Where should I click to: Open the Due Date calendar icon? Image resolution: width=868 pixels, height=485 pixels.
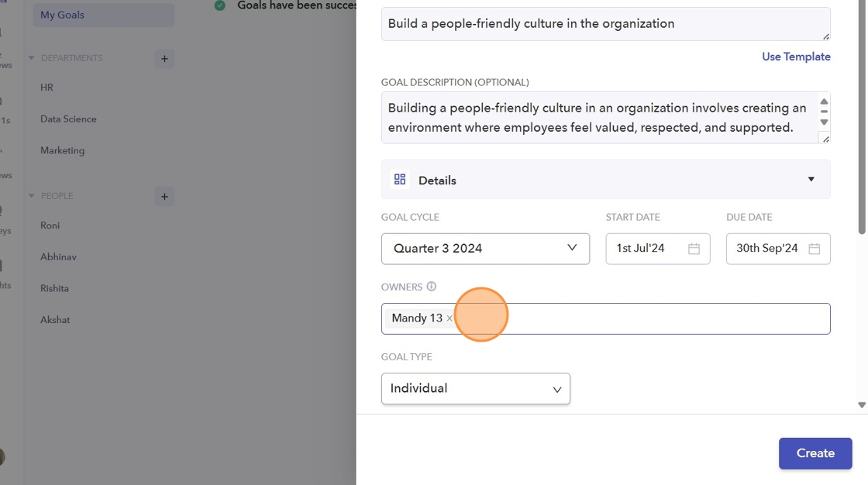pyautogui.click(x=814, y=249)
